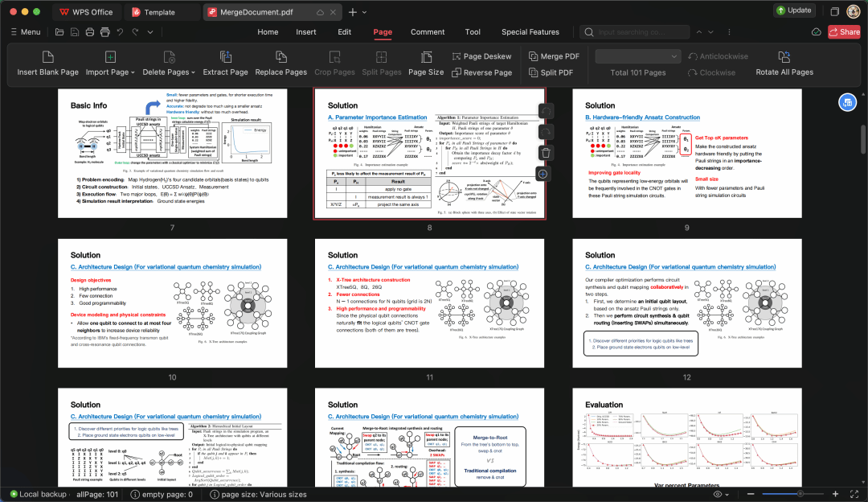
Task: Open the page range combo box
Action: (x=638, y=56)
